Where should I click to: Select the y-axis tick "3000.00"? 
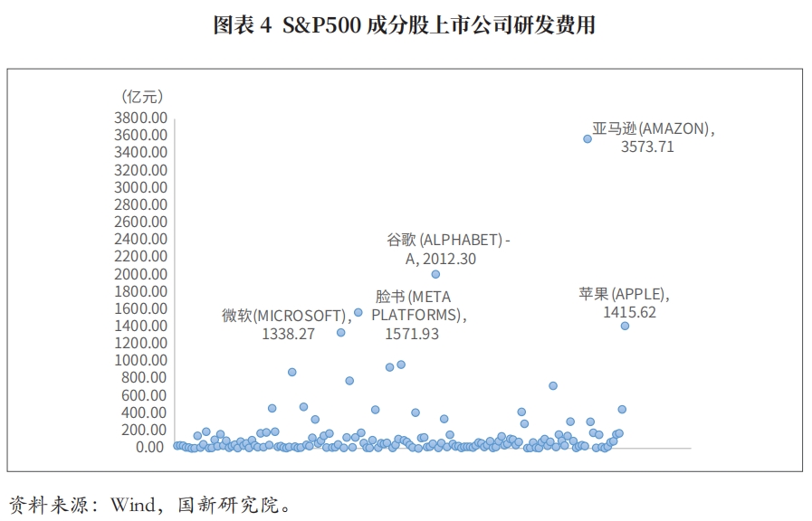(141, 187)
